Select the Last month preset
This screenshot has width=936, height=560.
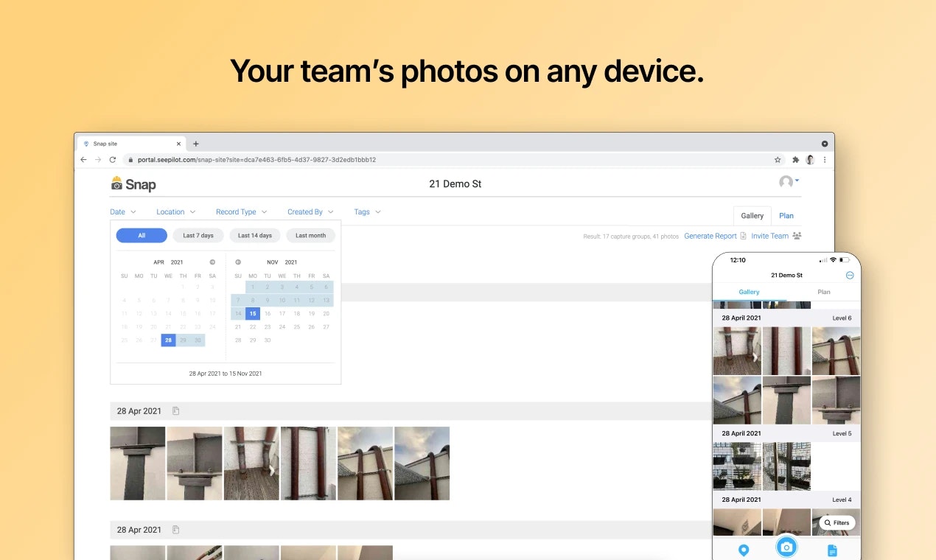(310, 236)
